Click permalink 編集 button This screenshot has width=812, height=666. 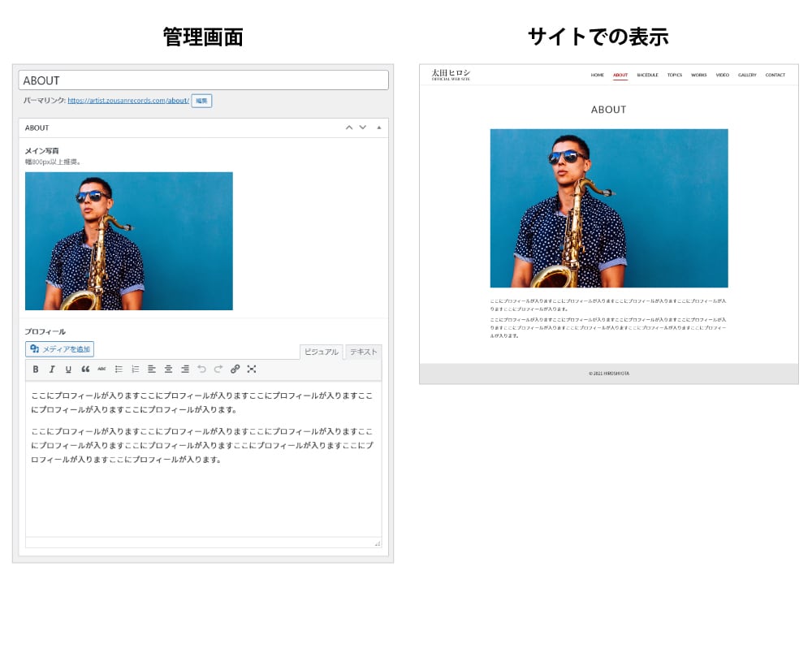[201, 101]
